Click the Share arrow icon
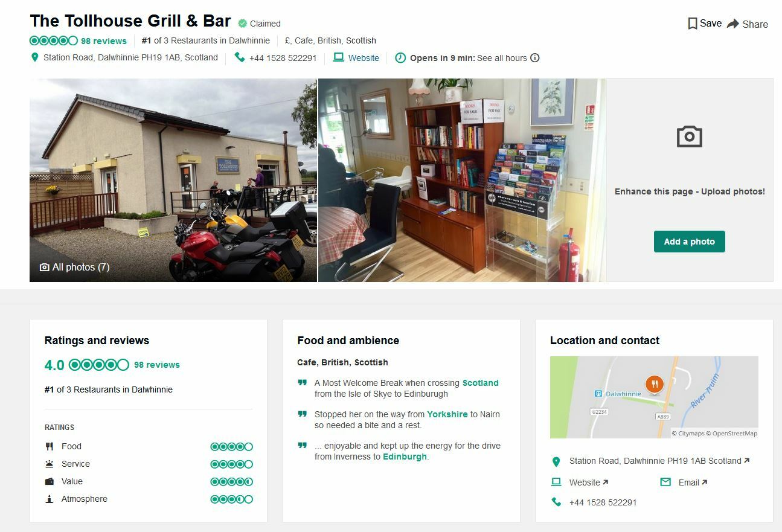This screenshot has width=782, height=532. click(x=732, y=24)
